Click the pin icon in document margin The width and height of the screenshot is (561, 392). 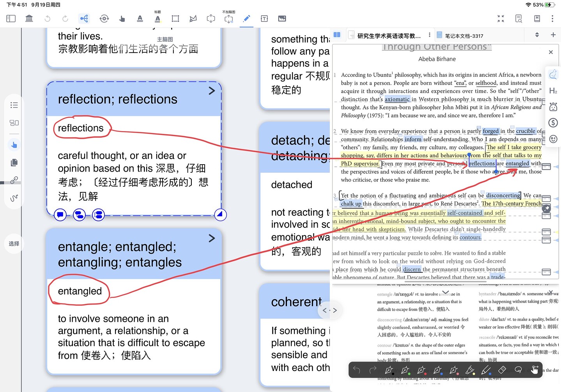coord(546,208)
